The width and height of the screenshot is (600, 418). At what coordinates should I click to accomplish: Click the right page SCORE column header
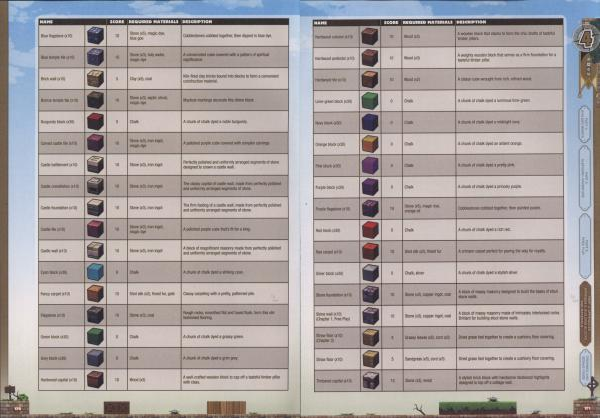[x=391, y=23]
